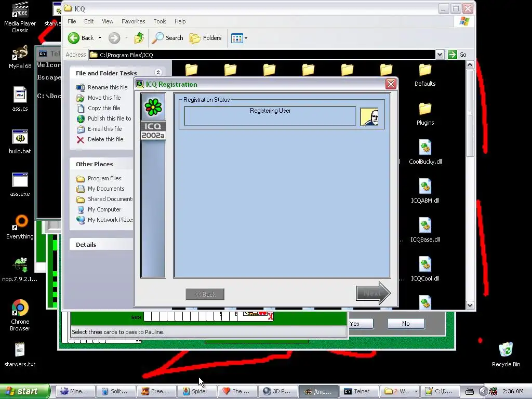Click Rename this file task
Viewport: 532px width, 399px height.
pos(102,87)
